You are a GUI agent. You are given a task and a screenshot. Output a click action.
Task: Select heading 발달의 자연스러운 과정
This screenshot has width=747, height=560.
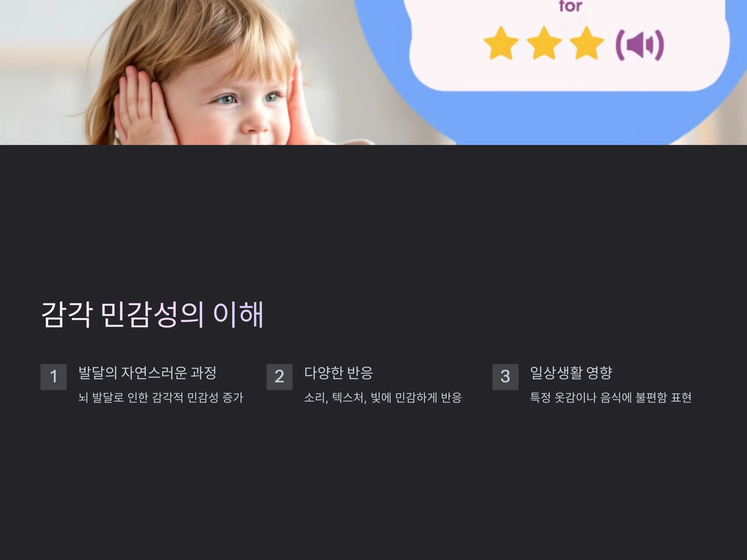[147, 373]
